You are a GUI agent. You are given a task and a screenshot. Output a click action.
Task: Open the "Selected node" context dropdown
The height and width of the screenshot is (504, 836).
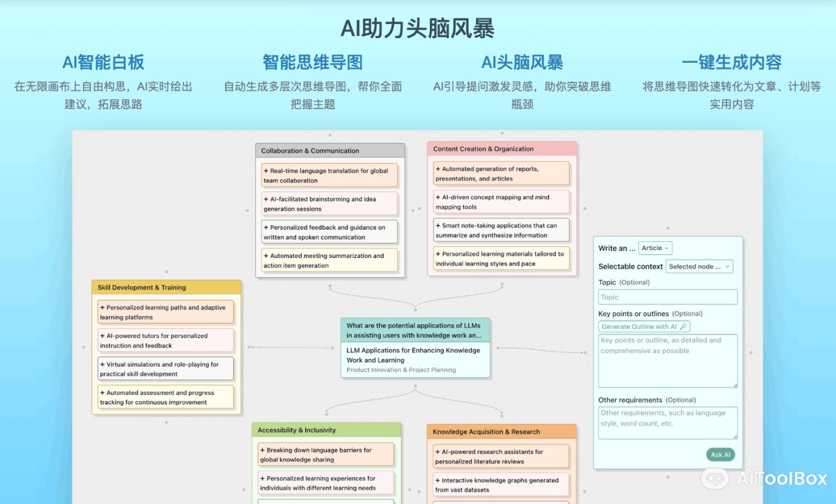tap(699, 266)
